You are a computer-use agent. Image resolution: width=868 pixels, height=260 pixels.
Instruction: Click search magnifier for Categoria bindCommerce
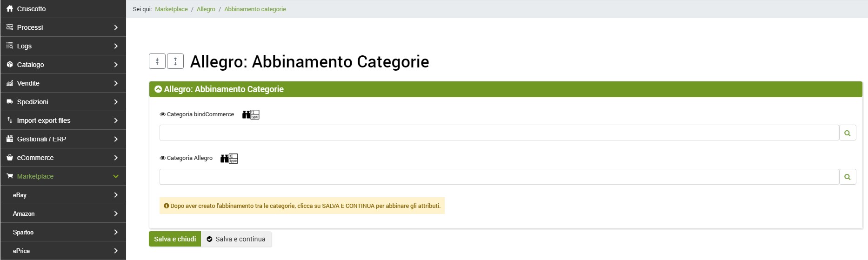pyautogui.click(x=848, y=133)
